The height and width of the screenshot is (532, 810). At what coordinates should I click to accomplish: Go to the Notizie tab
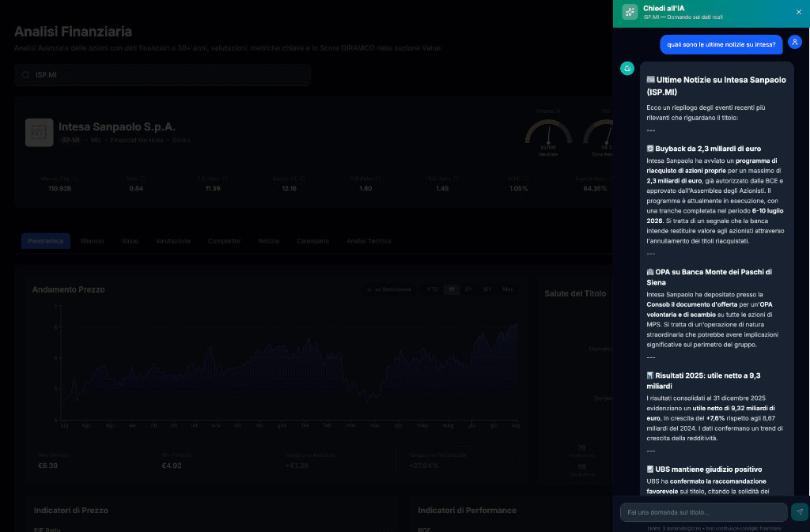pos(269,241)
